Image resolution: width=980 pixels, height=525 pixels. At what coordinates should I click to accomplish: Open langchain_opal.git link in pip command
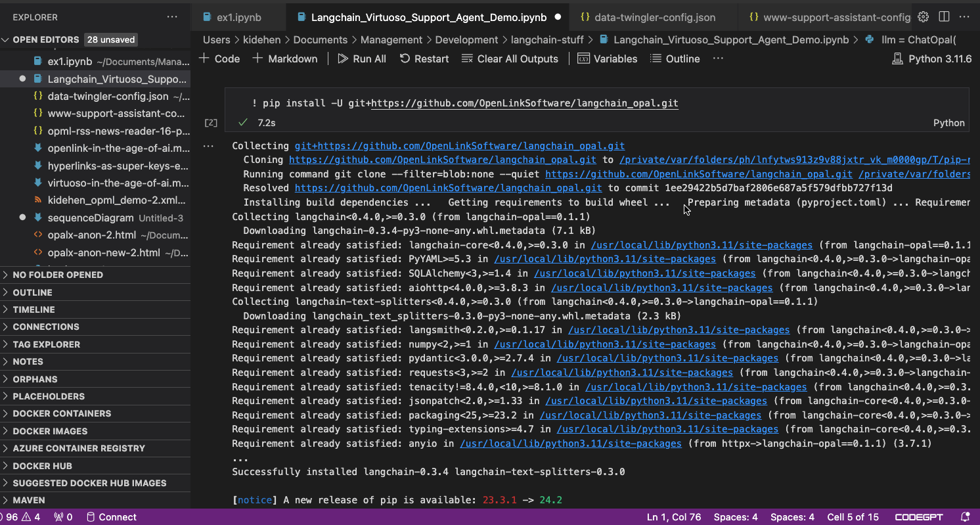coord(525,103)
